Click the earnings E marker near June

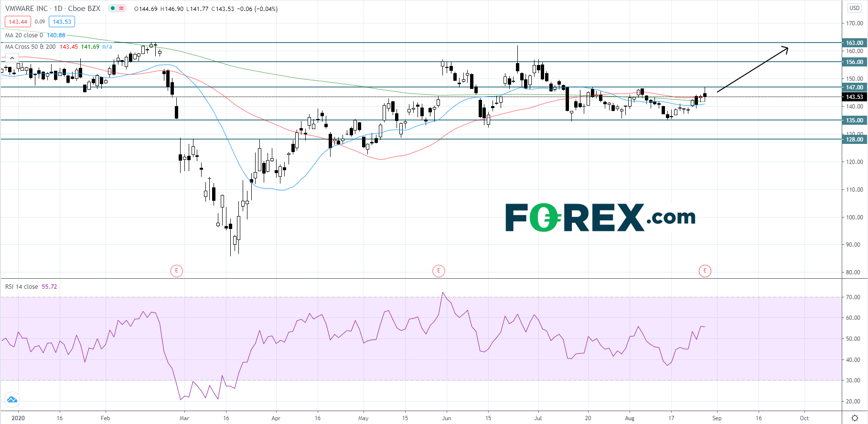click(439, 271)
